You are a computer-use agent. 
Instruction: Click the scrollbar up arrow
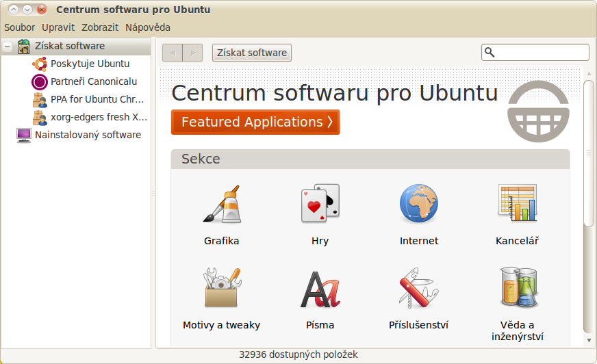click(589, 73)
